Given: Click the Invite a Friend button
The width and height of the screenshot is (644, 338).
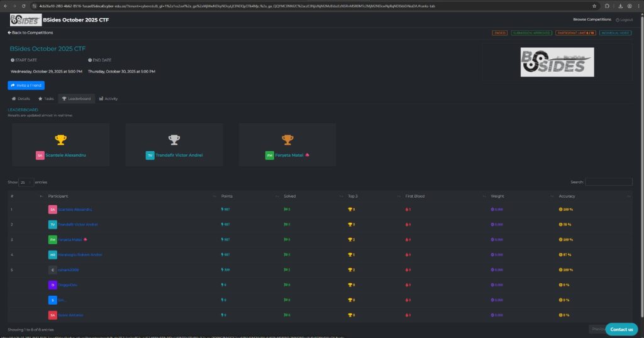Looking at the screenshot, I should tap(26, 85).
